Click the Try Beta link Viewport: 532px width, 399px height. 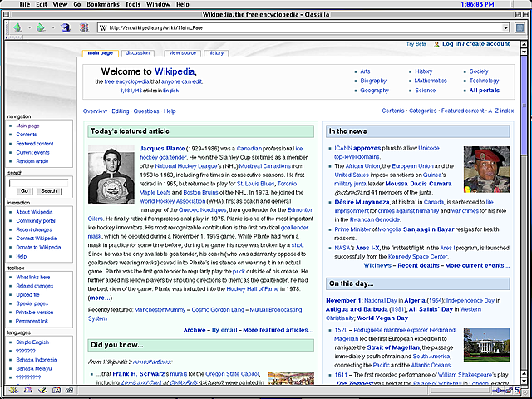point(416,44)
